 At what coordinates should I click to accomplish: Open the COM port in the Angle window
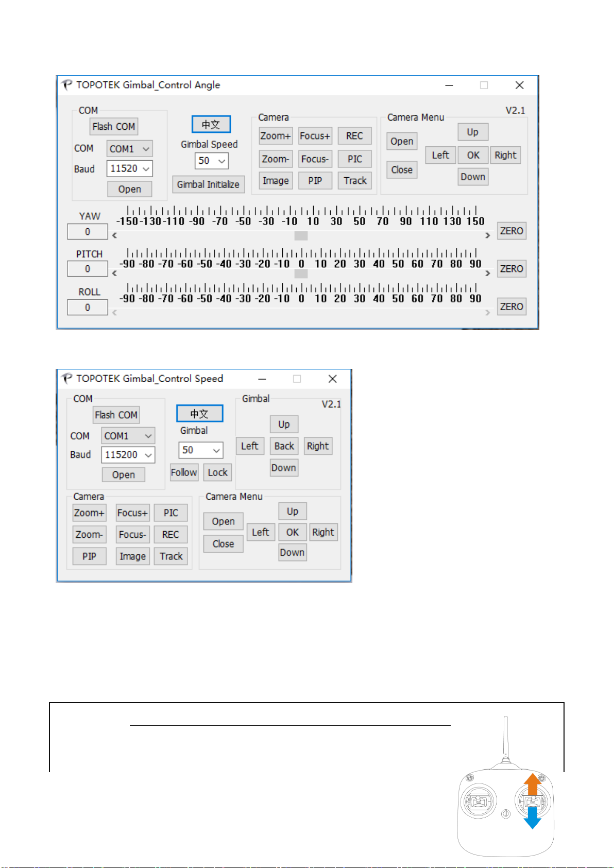coord(130,189)
